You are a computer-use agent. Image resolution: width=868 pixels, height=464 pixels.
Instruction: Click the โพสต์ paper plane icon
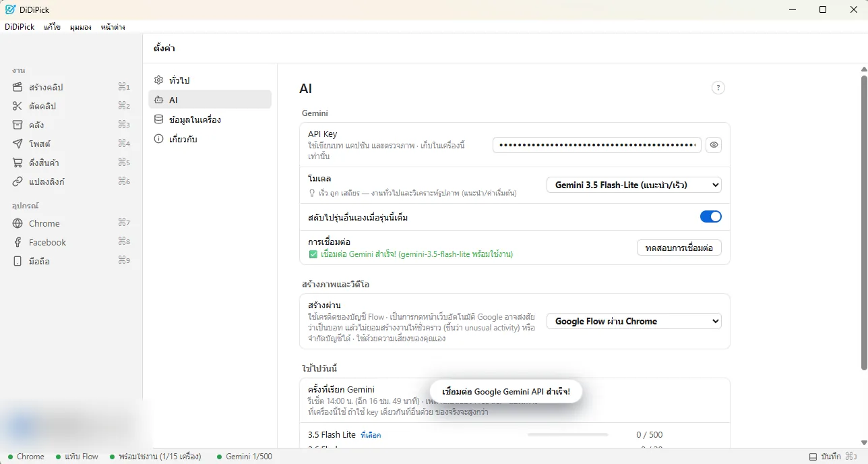(18, 144)
